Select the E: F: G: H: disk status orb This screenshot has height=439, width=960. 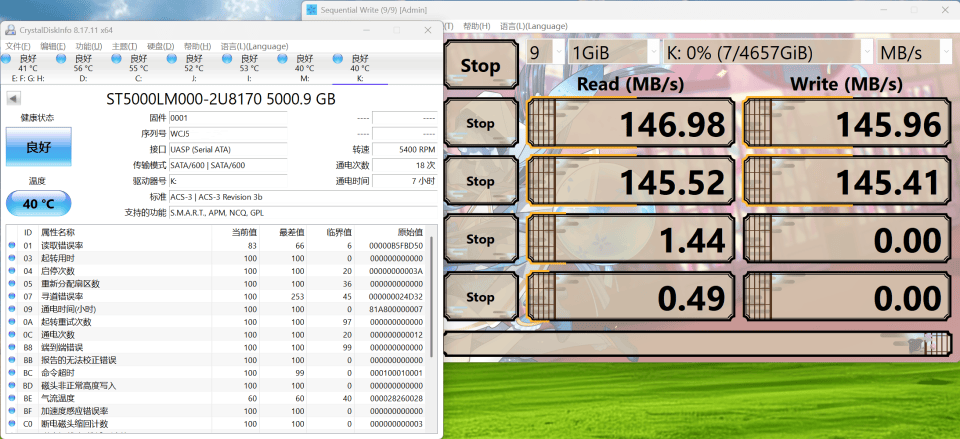tap(6, 58)
